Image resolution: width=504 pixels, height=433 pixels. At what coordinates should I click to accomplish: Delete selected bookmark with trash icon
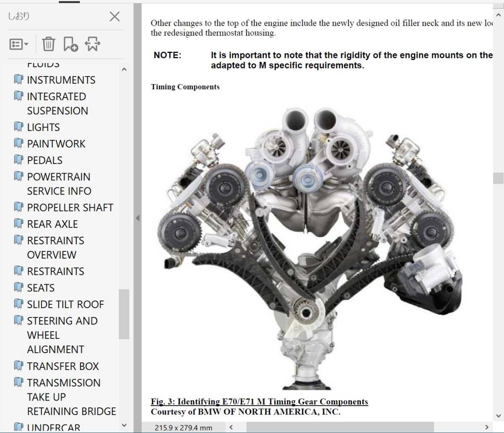click(48, 44)
